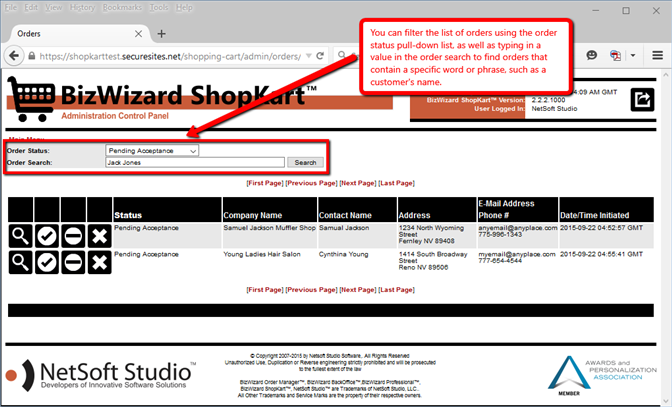Open a new browser tab
This screenshot has height=407, width=672.
161,34
